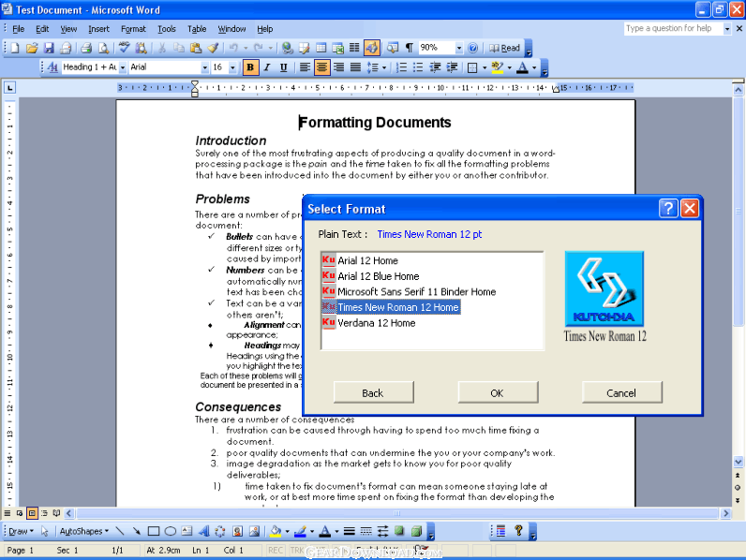Viewport: 746px width, 560px height.
Task: Click the Type a question for help box
Action: click(x=673, y=28)
